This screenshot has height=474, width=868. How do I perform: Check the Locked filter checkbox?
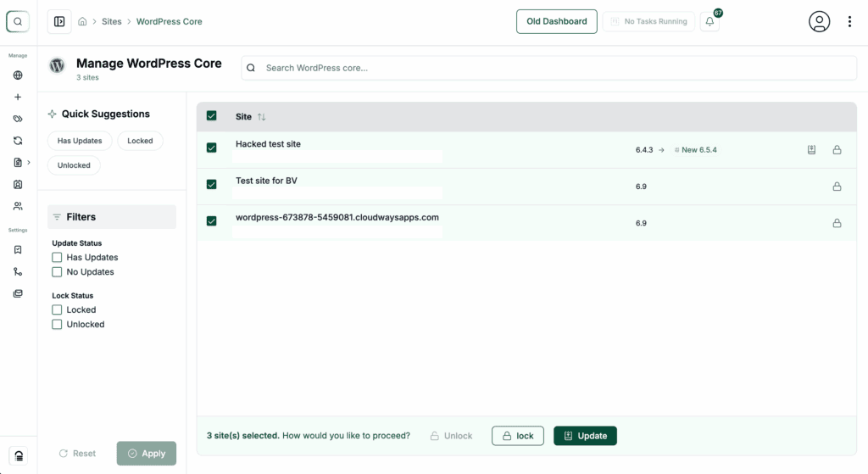tap(57, 310)
